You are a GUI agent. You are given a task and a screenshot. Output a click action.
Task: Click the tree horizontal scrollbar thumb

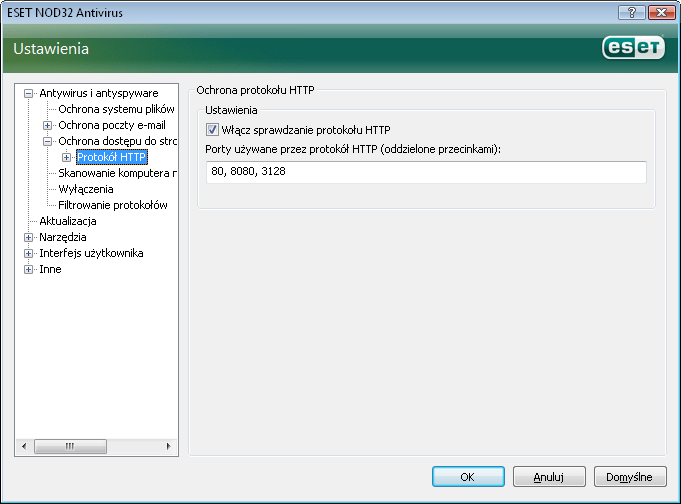(x=70, y=446)
